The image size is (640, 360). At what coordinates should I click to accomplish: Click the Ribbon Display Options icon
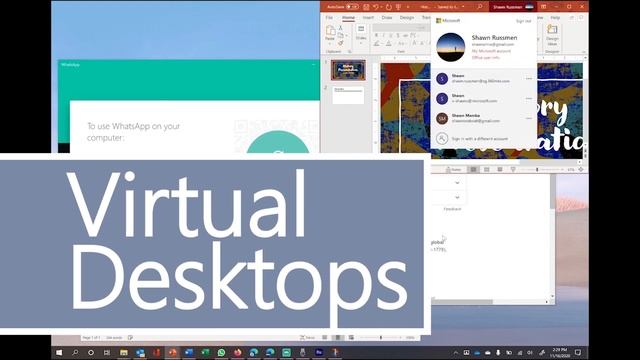click(543, 7)
